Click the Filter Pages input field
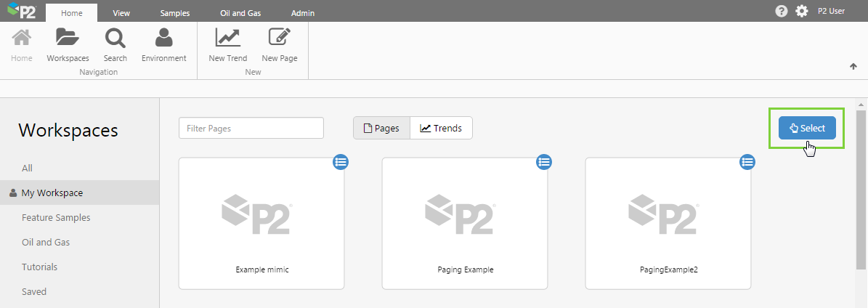Image resolution: width=868 pixels, height=308 pixels. coord(251,128)
